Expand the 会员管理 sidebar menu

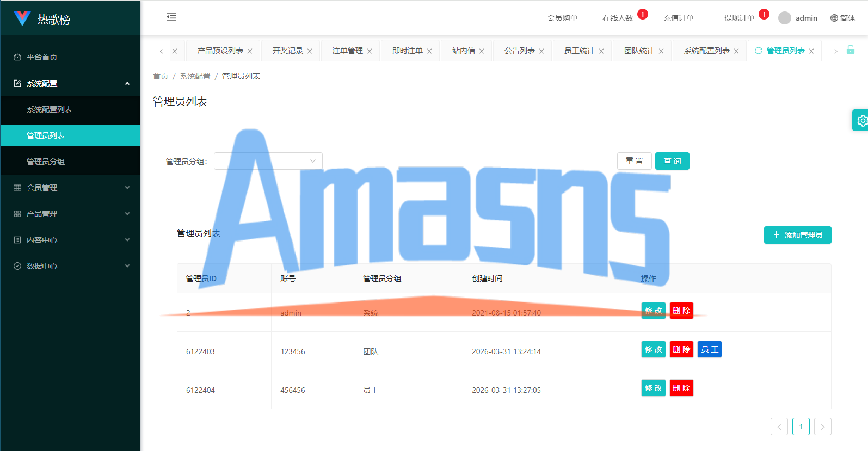tap(70, 188)
